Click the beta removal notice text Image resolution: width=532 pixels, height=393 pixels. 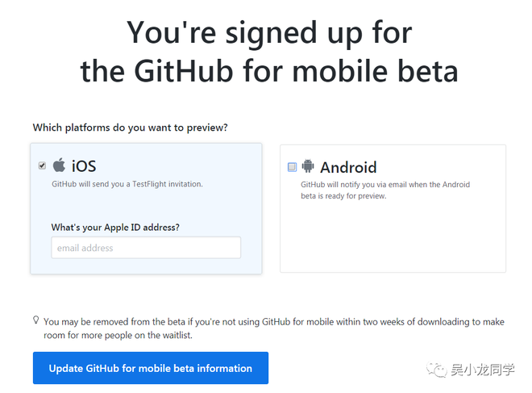click(x=274, y=328)
